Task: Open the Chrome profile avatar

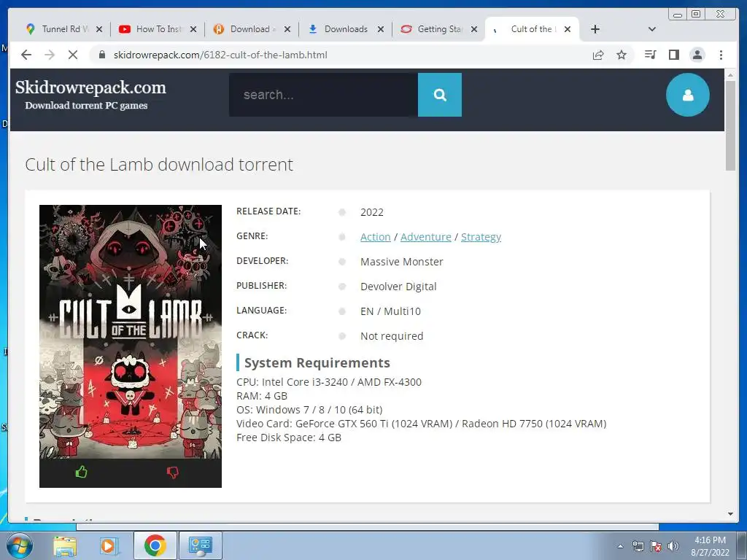Action: (x=697, y=55)
